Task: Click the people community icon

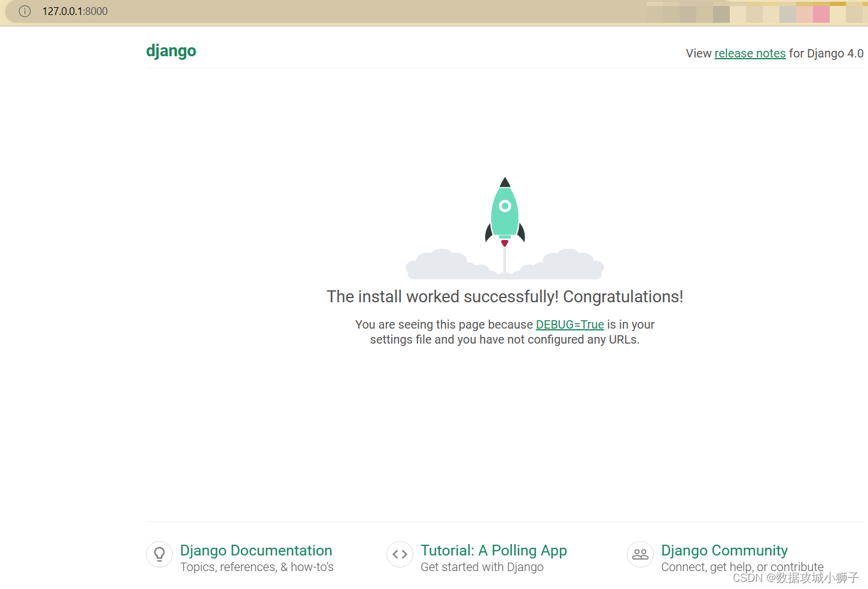Action: pos(641,554)
